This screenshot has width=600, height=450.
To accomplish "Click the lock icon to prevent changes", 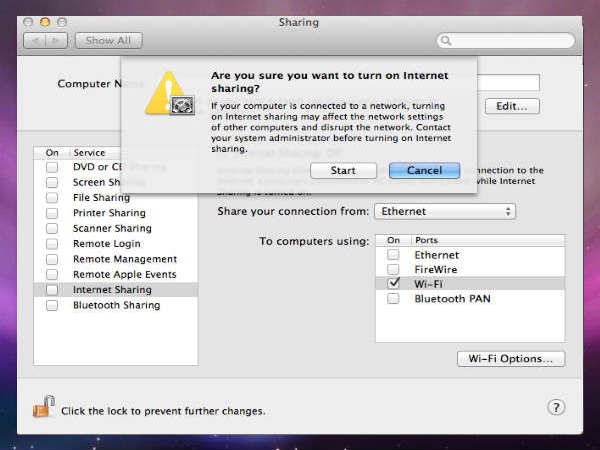I will (43, 407).
